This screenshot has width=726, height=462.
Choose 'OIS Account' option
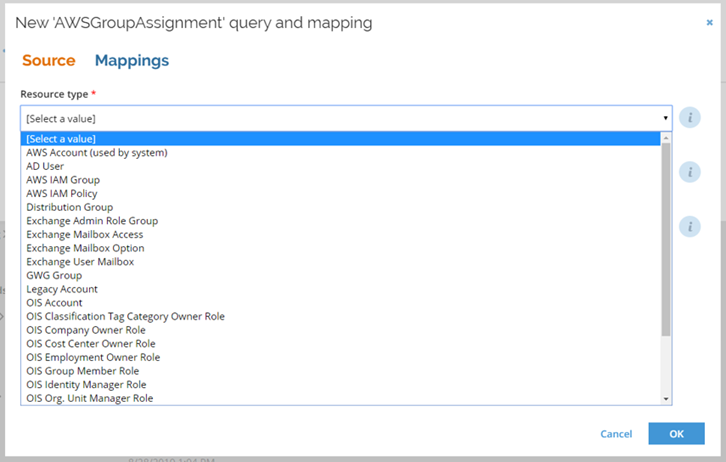(341, 303)
